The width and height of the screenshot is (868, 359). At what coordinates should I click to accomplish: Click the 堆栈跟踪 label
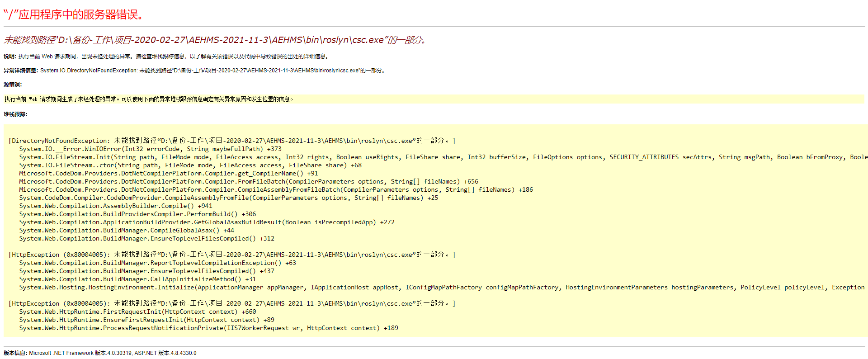[15, 114]
